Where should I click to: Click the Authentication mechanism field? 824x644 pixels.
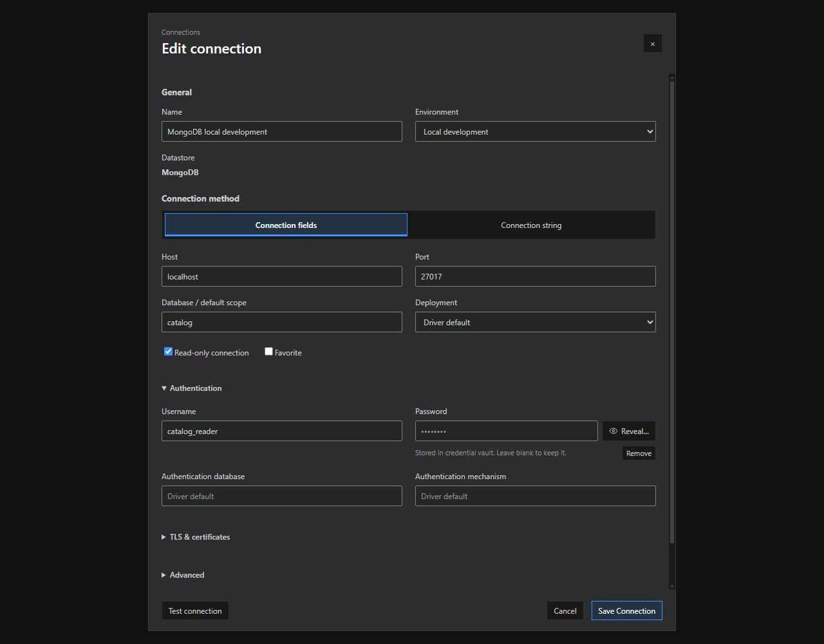pyautogui.click(x=536, y=496)
